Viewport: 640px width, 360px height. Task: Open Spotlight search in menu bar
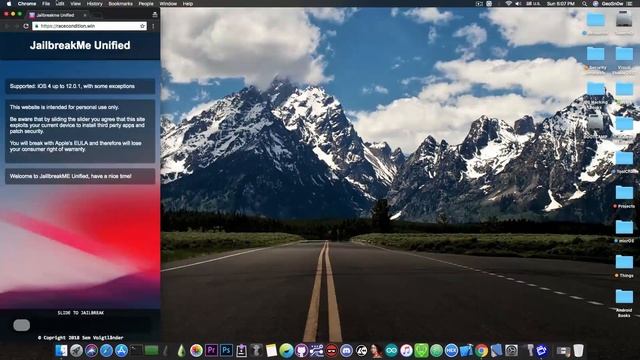(584, 4)
